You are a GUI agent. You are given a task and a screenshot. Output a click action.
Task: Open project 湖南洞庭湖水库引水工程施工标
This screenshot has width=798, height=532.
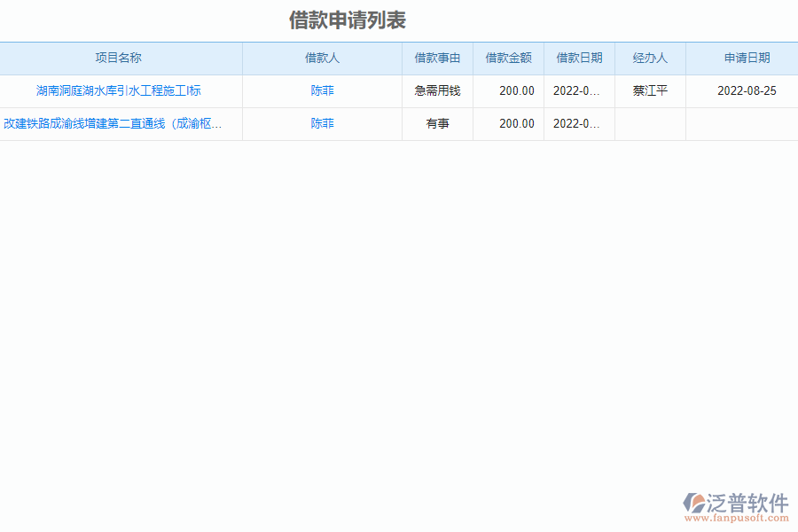pyautogui.click(x=121, y=90)
